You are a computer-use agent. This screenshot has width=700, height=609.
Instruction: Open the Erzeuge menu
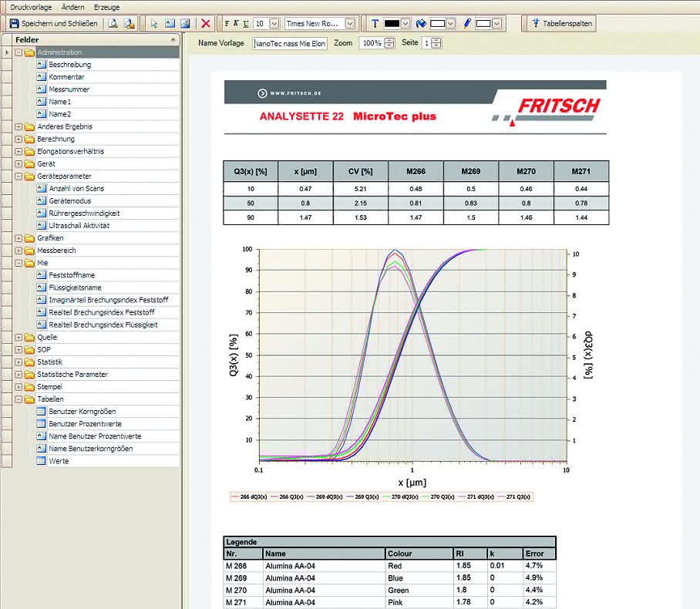(x=106, y=7)
